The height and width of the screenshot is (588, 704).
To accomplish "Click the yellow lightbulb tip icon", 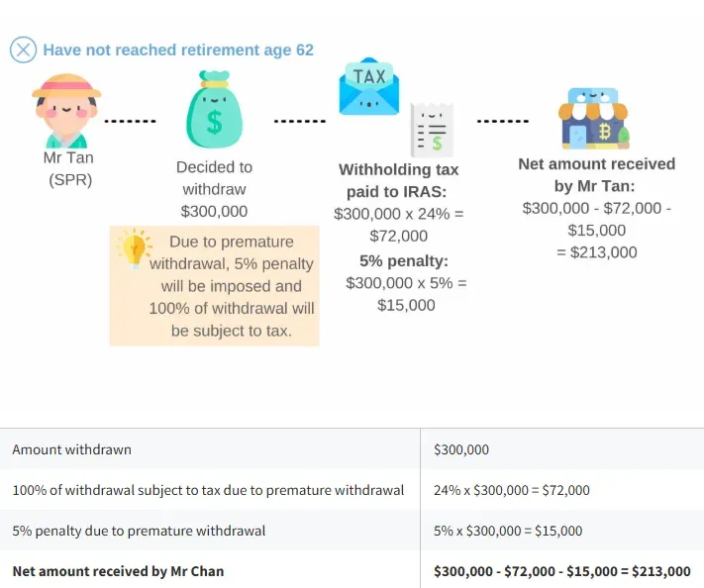I will (x=134, y=248).
